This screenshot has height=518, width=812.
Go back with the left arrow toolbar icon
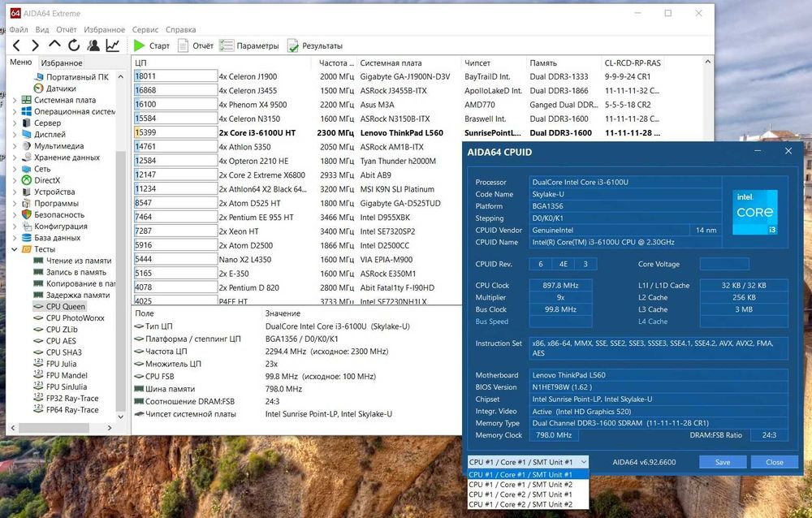16,45
